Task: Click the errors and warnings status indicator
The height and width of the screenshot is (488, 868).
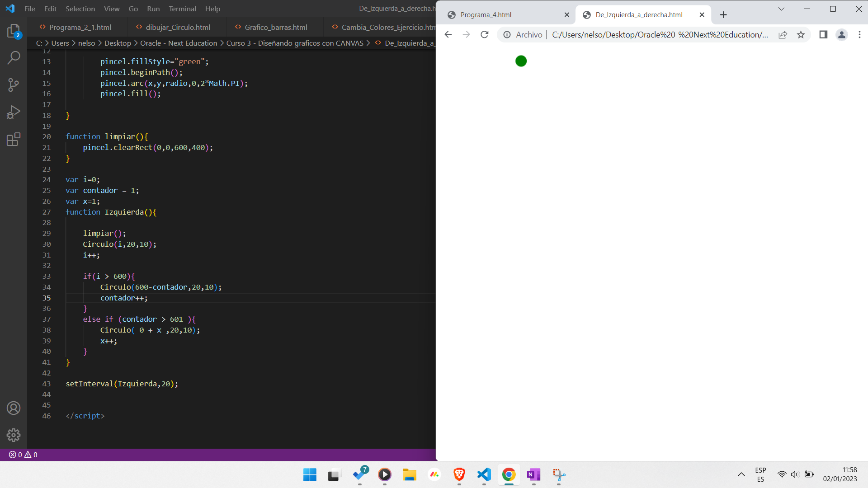Action: (23, 455)
